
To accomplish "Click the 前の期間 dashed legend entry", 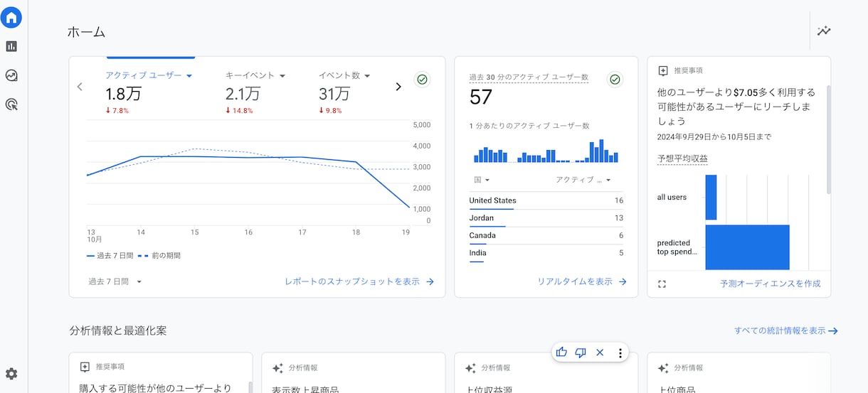I will (159, 255).
